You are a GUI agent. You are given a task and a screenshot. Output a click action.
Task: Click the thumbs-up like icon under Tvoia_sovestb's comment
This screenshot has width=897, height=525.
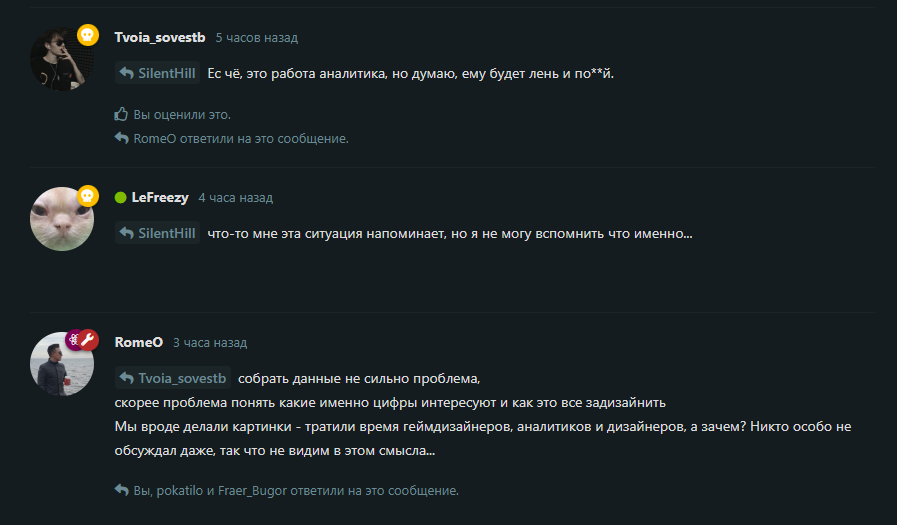coord(121,114)
